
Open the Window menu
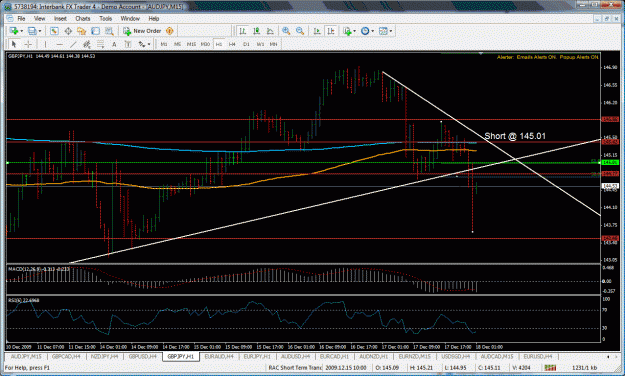click(x=130, y=18)
